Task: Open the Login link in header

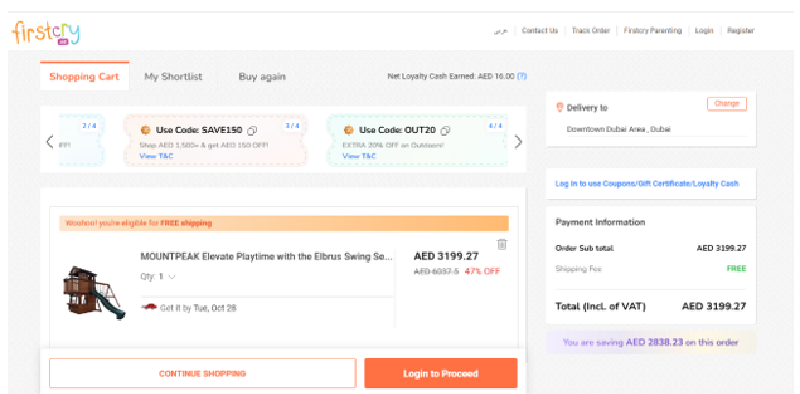Action: [704, 31]
